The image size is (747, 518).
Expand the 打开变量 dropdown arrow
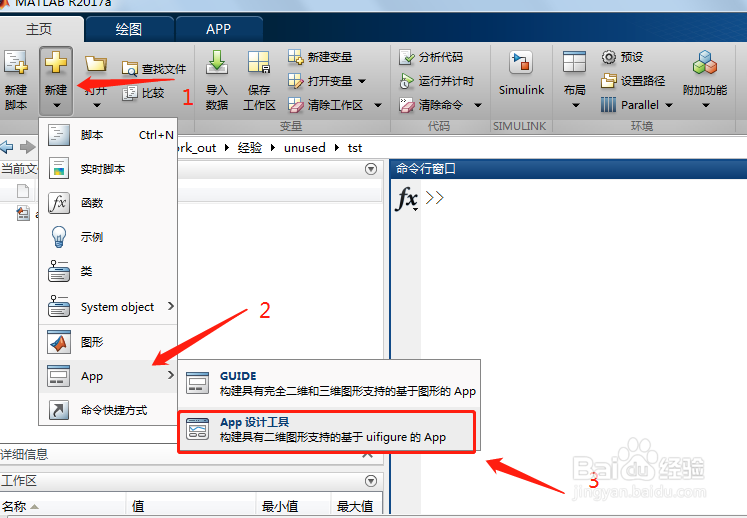pyautogui.click(x=362, y=81)
